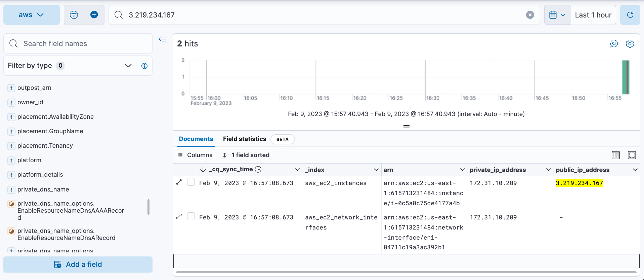This screenshot has height=280, width=644.
Task: Click the clock icon in _cq_sync_time header
Action: [258, 169]
